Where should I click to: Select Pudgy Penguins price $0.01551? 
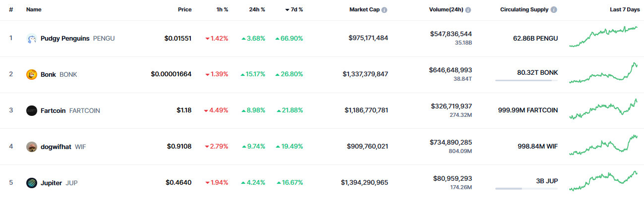tap(178, 38)
